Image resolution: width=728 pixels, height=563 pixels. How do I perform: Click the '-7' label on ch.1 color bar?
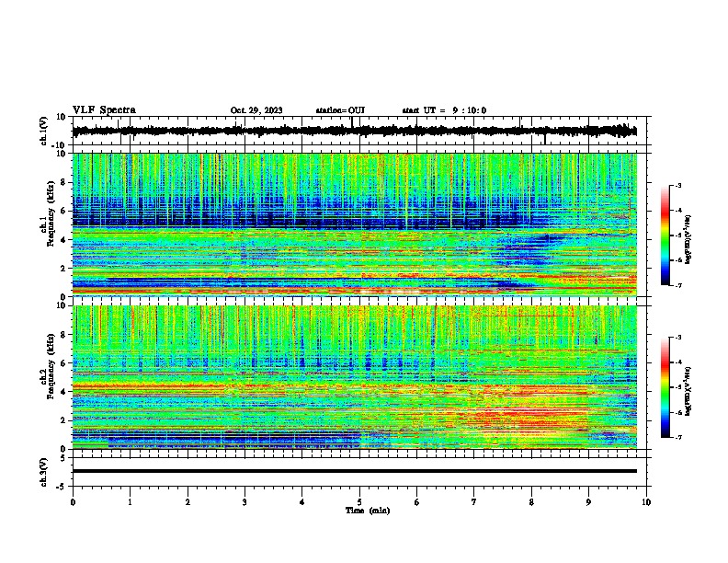pyautogui.click(x=678, y=285)
